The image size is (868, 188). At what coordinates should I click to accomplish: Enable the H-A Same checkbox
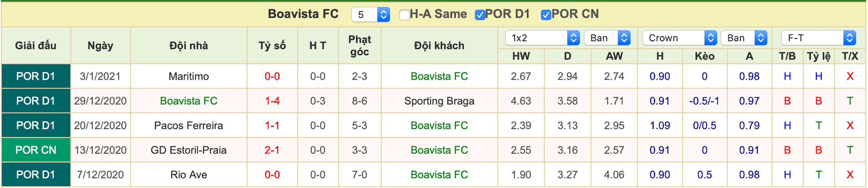click(404, 15)
